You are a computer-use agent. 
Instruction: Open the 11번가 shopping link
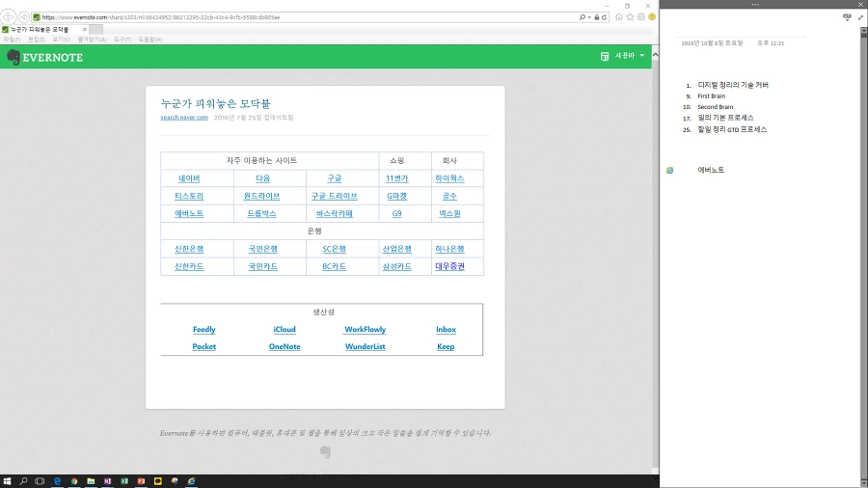(397, 178)
